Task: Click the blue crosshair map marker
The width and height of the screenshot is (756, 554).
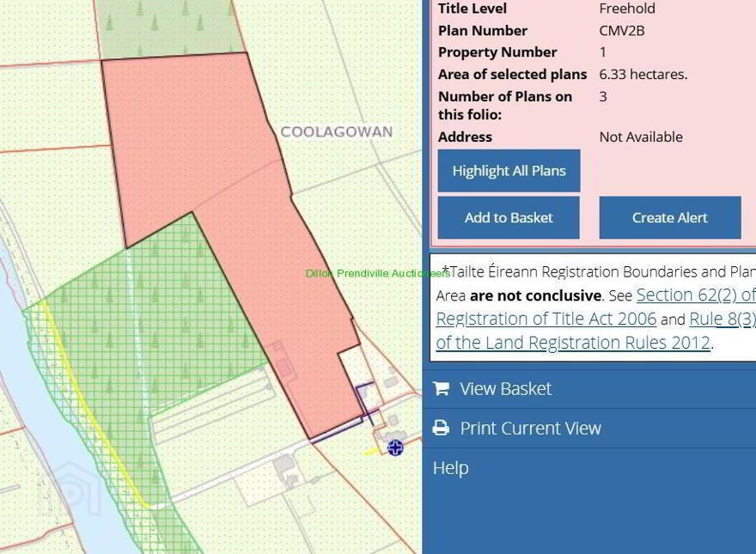Action: (x=395, y=448)
